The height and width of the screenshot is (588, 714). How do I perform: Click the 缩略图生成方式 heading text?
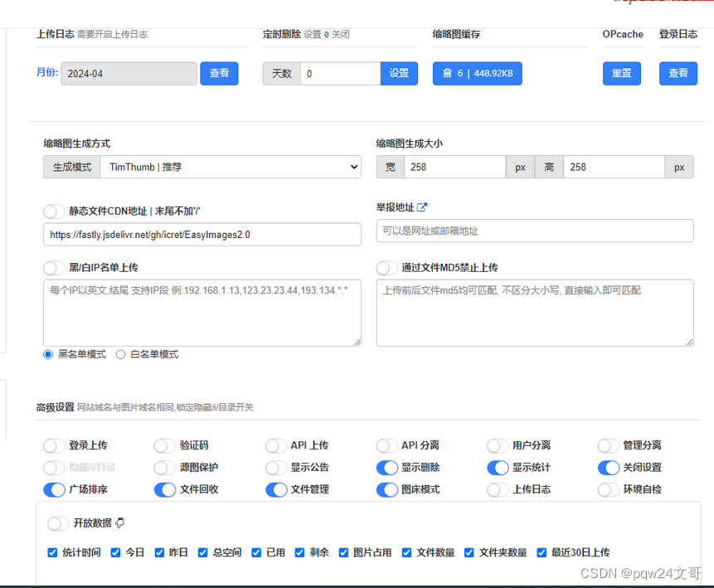tap(77, 143)
